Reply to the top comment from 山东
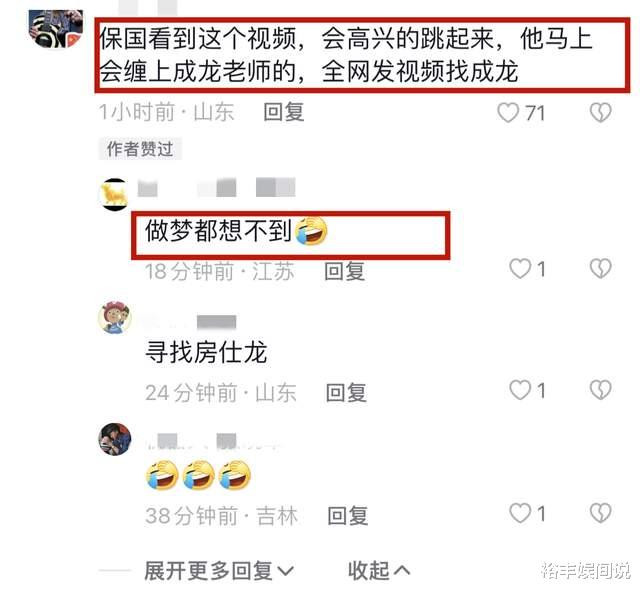The height and width of the screenshot is (592, 640). coord(284,112)
